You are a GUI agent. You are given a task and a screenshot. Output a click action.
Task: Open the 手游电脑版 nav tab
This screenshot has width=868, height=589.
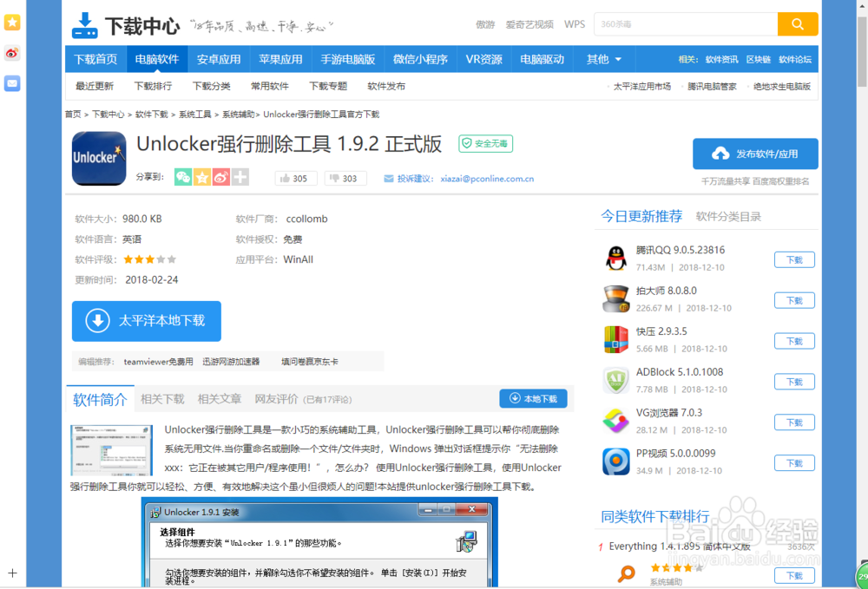pos(348,59)
